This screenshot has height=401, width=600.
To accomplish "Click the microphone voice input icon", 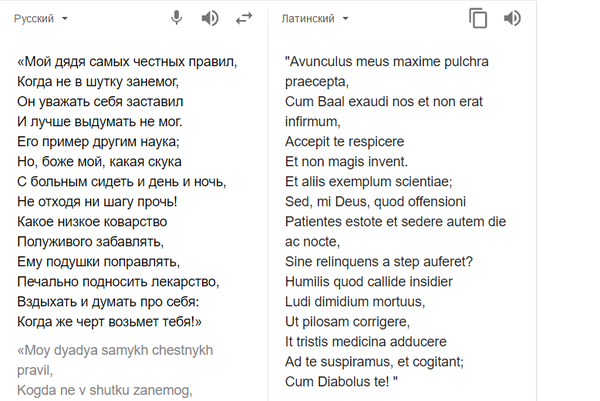I will [177, 18].
